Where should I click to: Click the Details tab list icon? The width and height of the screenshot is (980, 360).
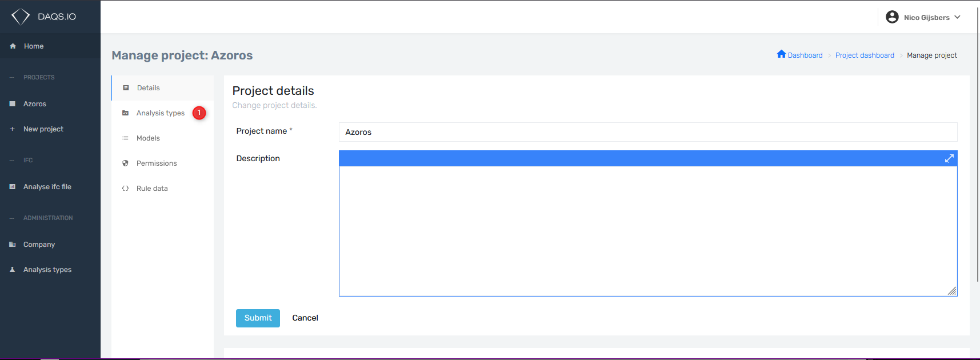126,88
